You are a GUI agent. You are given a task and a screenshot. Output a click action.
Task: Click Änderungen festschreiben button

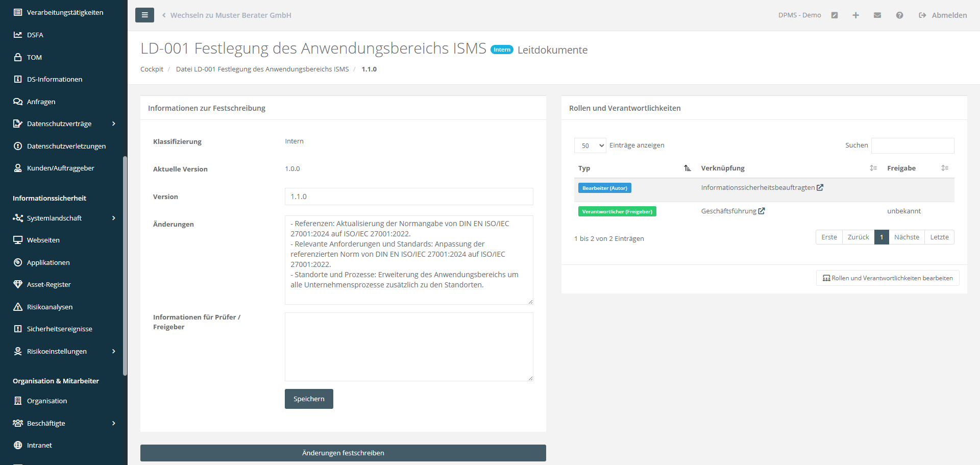tap(343, 453)
